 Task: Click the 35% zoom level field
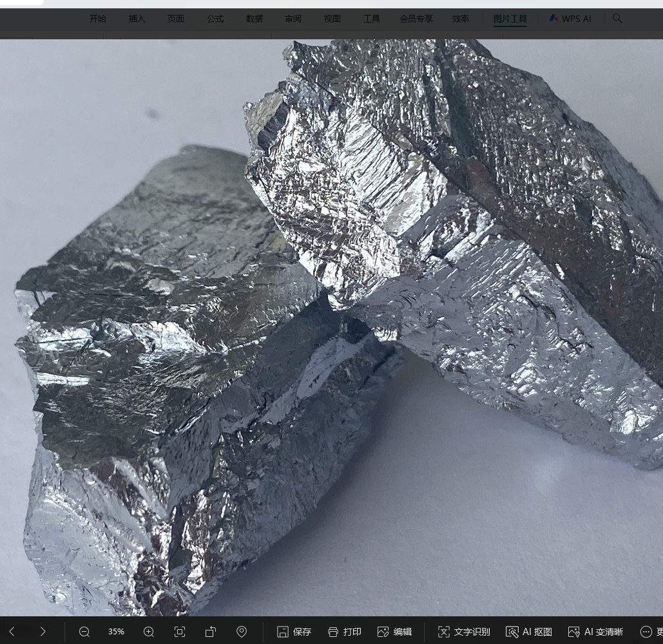(117, 632)
